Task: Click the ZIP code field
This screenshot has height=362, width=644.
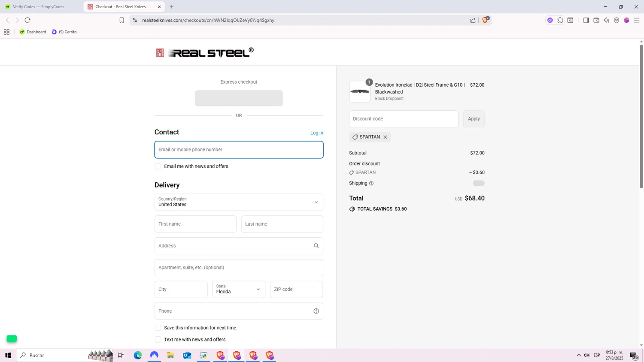Action: (297, 290)
